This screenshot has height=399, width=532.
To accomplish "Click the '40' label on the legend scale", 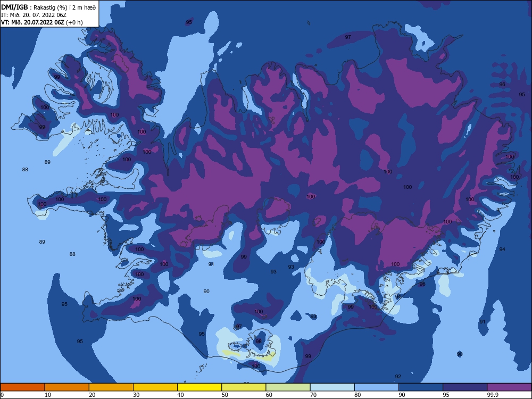I will [181, 395].
